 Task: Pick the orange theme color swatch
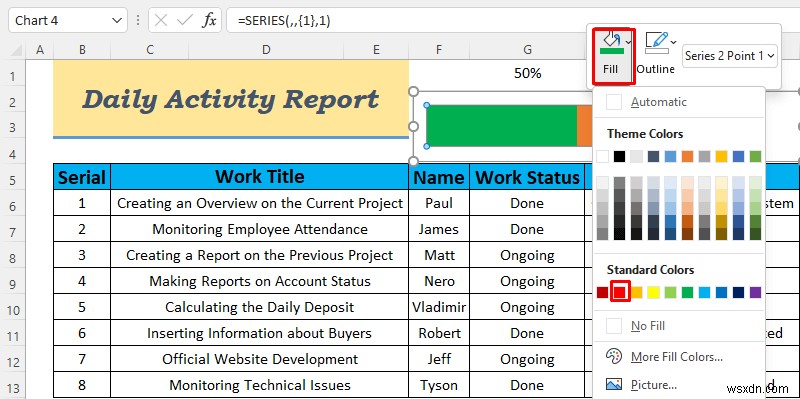tap(687, 156)
